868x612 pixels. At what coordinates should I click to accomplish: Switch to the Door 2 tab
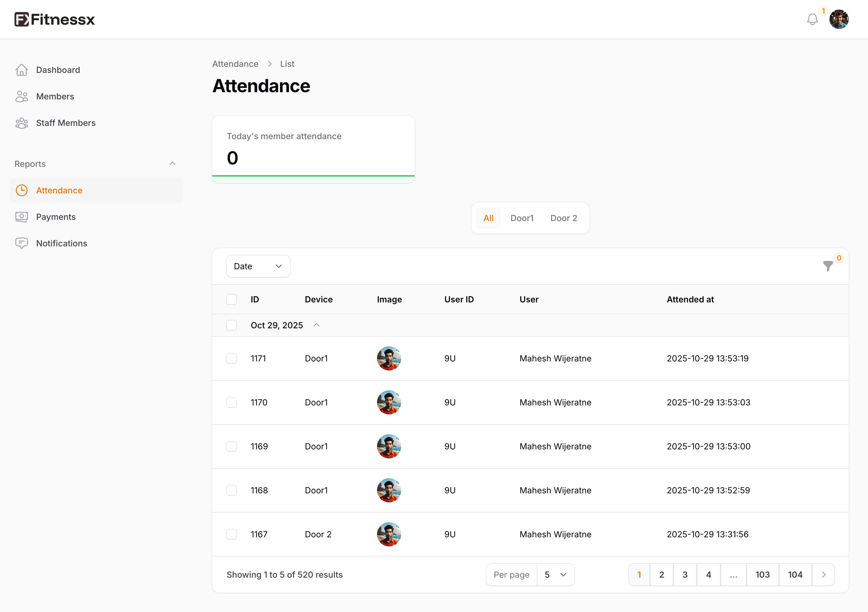click(x=563, y=218)
